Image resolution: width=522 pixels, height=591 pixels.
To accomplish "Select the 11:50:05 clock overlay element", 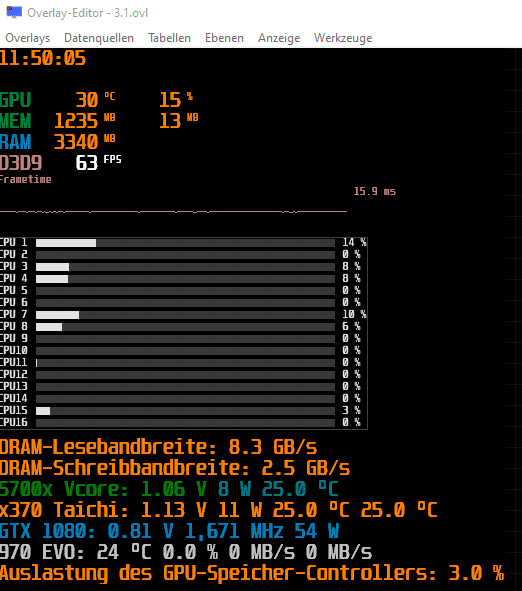I will click(43, 58).
